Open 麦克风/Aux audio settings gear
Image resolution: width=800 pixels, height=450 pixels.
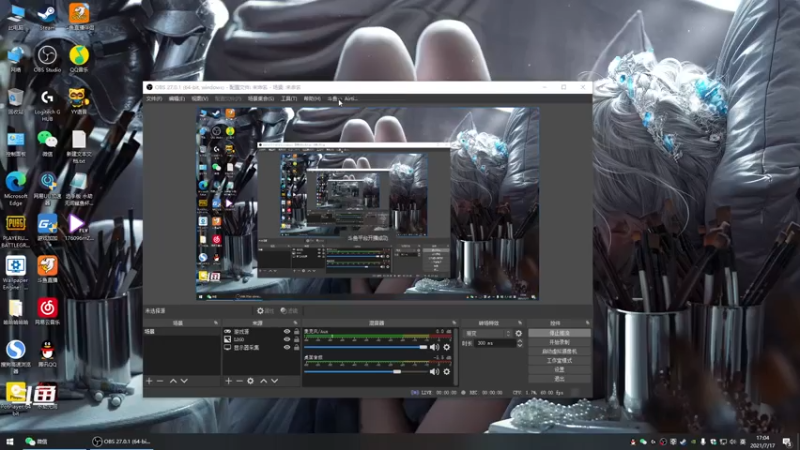click(x=446, y=347)
